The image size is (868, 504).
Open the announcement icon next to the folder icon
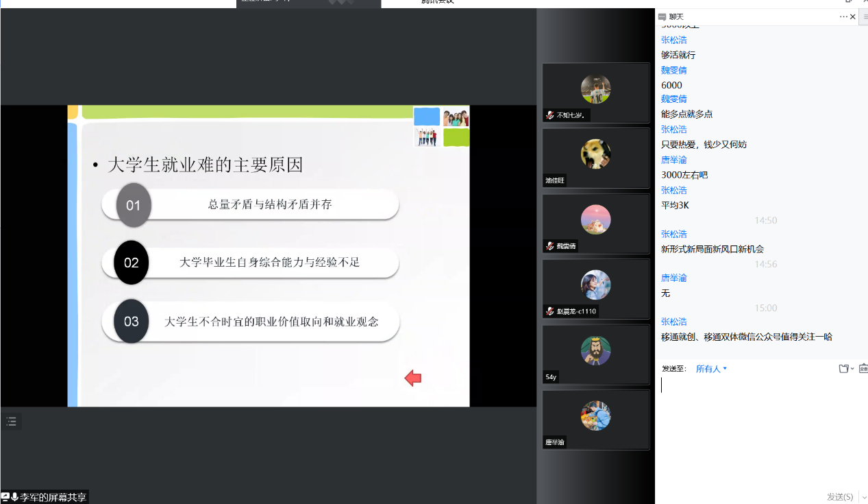[863, 369]
